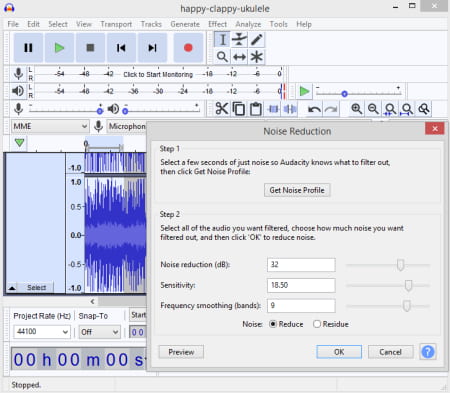Click the Pause transport button
This screenshot has height=393, width=450.
28,48
